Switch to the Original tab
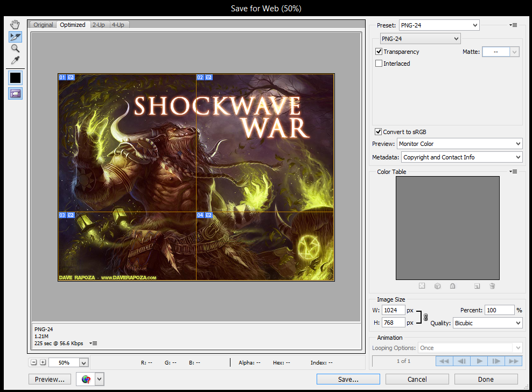Viewport: 532px width, 392px height. (43, 25)
